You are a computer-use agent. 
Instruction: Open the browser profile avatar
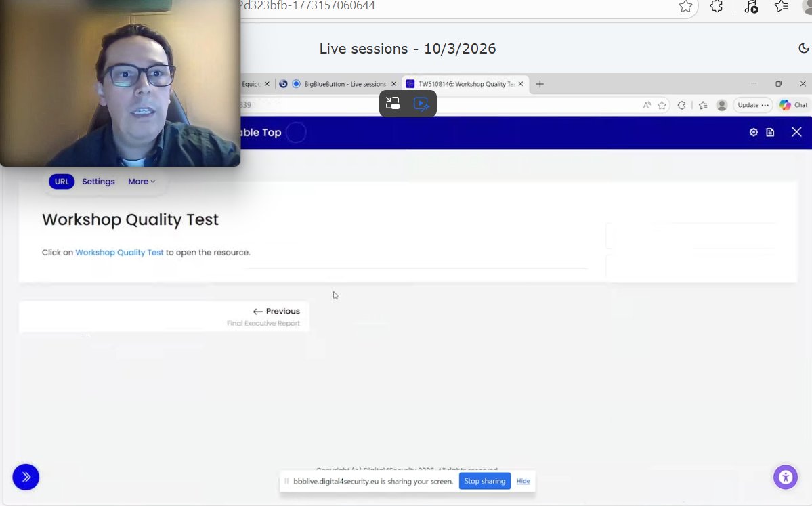click(721, 105)
